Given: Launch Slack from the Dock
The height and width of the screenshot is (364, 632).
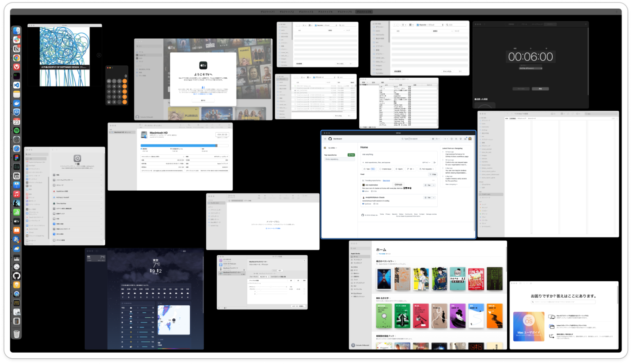Looking at the screenshot, I should (17, 39).
